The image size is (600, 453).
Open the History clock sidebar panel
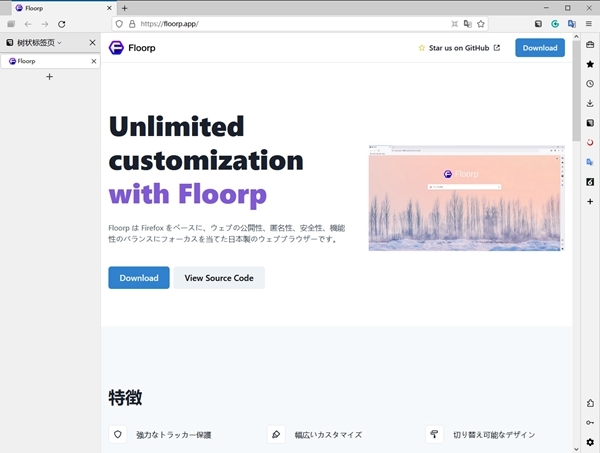pyautogui.click(x=590, y=83)
